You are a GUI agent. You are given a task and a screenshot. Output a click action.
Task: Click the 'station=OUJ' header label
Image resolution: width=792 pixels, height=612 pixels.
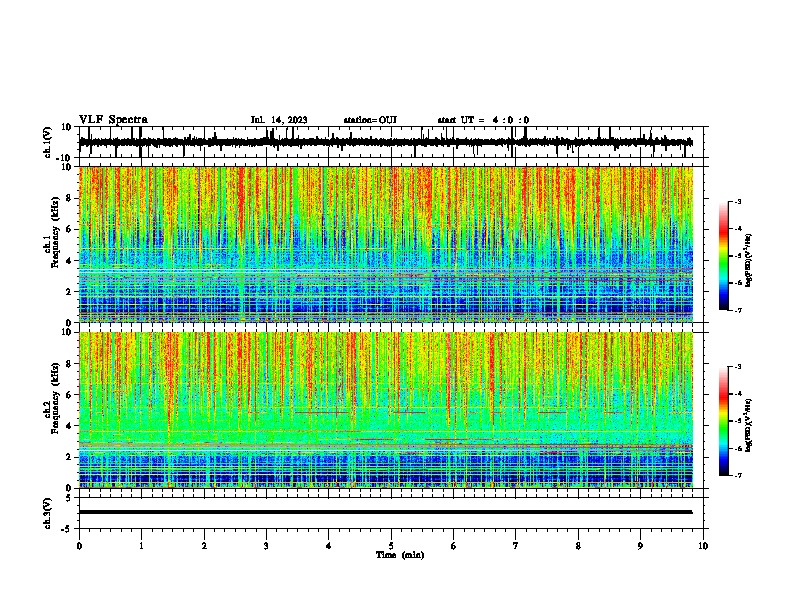(370, 120)
